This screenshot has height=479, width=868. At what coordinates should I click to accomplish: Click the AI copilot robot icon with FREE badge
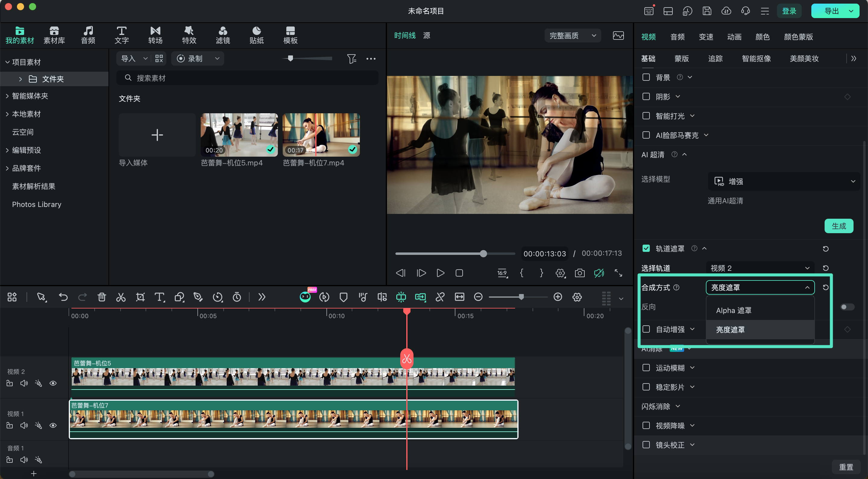(x=305, y=296)
